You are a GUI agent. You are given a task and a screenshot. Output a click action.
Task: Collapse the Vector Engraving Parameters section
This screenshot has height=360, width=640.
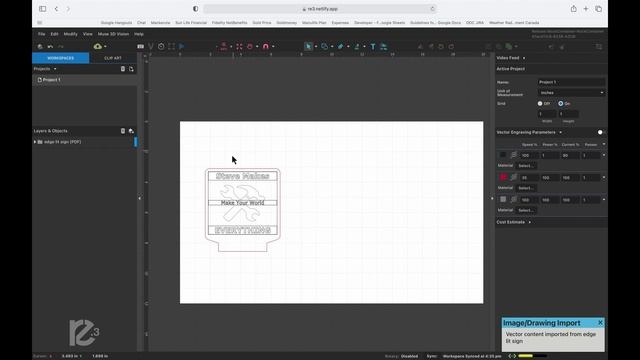tap(560, 132)
